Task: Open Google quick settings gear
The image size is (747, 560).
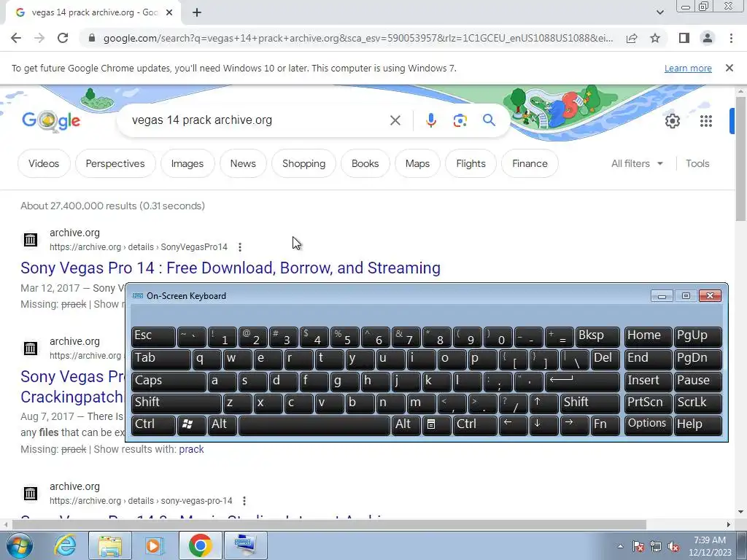Action: pos(672,121)
